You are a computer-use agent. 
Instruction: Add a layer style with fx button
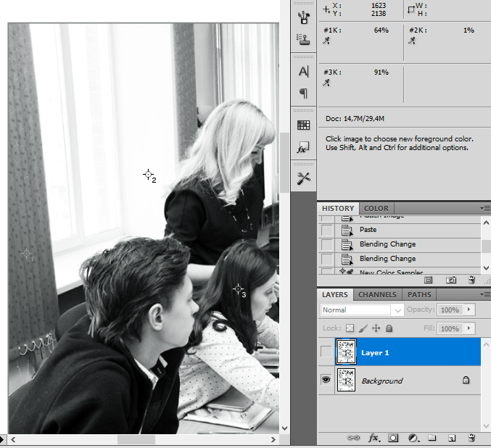[x=374, y=438]
